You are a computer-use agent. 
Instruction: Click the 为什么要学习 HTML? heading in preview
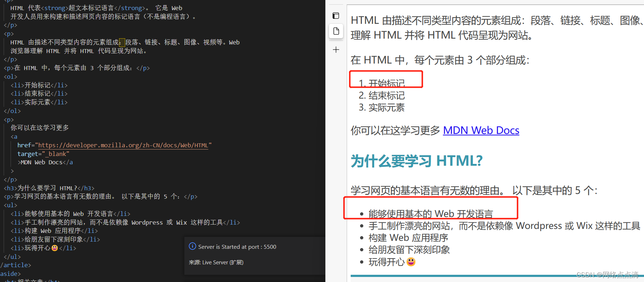point(417,161)
